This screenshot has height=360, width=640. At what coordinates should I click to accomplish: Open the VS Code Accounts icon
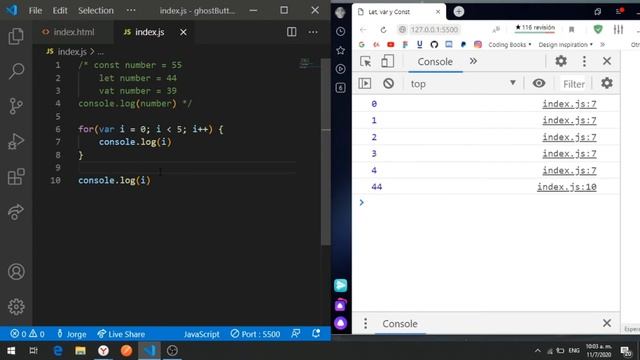[16, 271]
